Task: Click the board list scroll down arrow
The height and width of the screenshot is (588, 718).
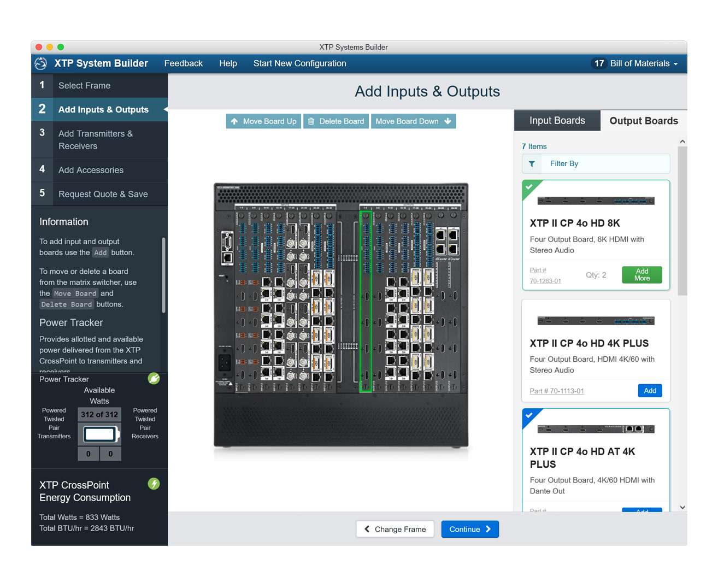Action: (x=682, y=508)
